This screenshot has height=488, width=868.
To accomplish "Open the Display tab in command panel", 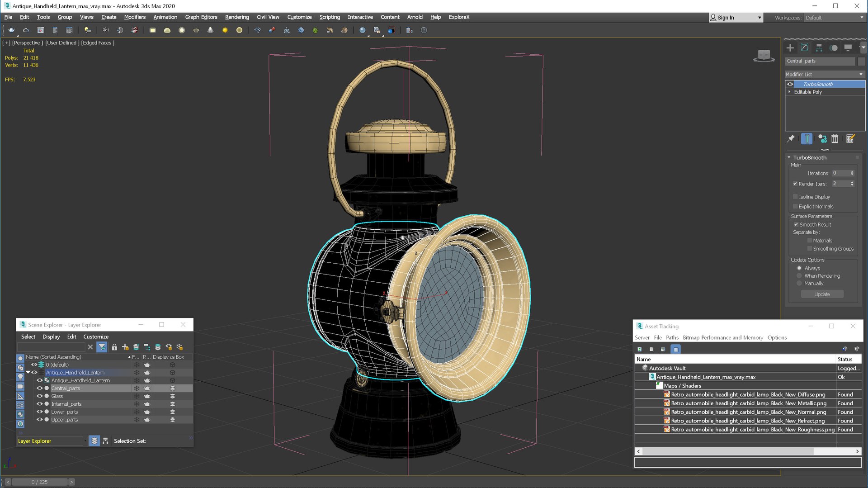I will 848,48.
